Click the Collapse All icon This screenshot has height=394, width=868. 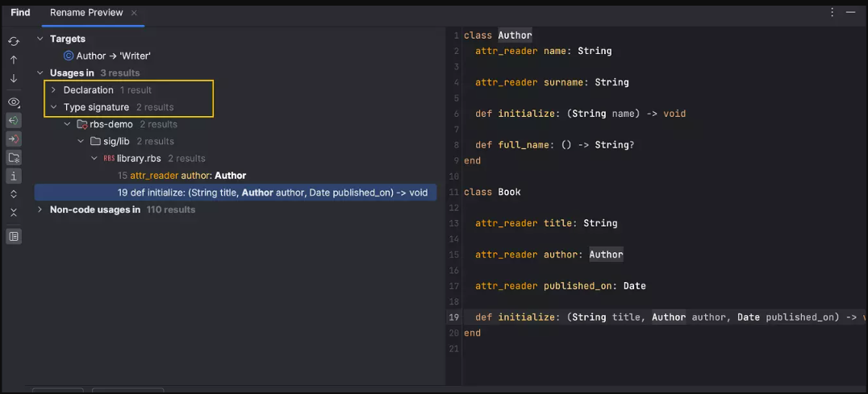pos(14,213)
